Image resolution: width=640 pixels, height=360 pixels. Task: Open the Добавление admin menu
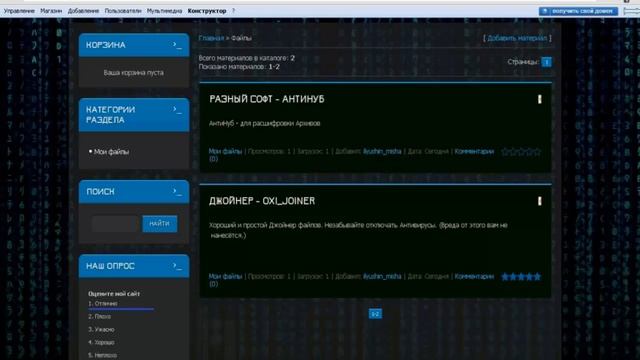point(83,11)
